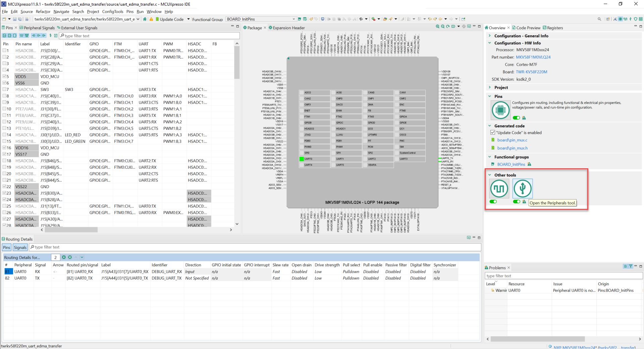Open the TEE shield tool in top-right toolbar
Screen dimensions: 644x349
635,19
